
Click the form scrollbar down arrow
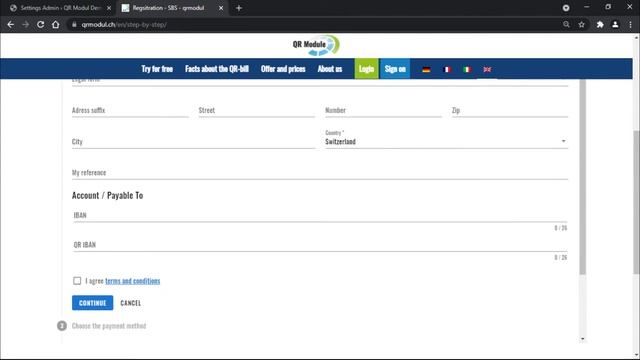pyautogui.click(x=582, y=339)
